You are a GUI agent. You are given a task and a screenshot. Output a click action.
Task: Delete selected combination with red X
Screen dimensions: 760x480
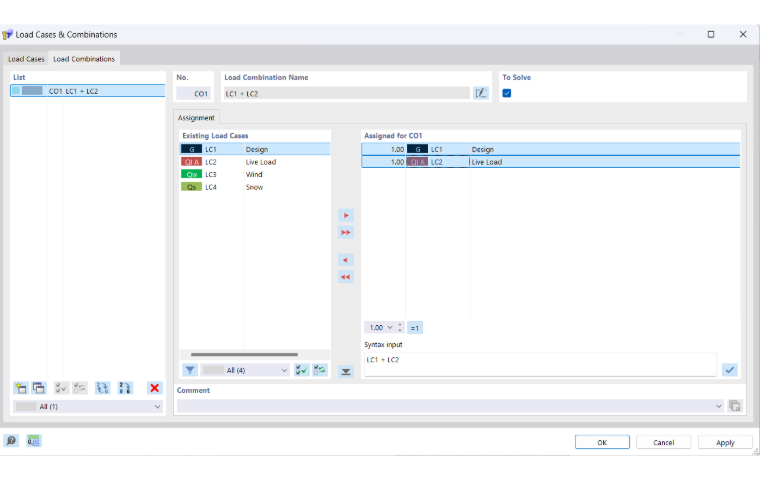[155, 388]
